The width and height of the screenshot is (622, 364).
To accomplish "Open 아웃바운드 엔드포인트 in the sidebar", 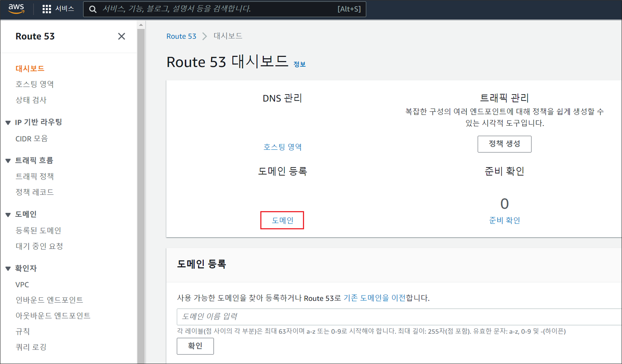I will coord(53,315).
